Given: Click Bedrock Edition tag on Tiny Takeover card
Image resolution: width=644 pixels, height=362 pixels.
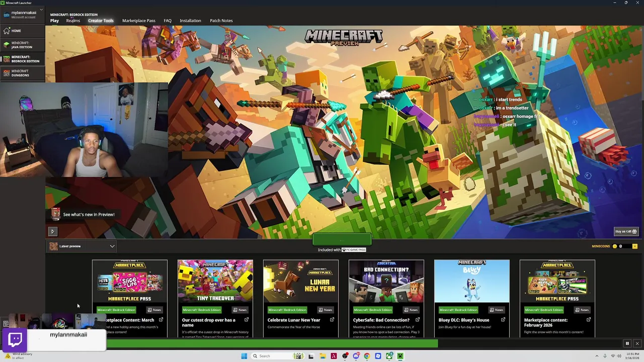Looking at the screenshot, I should click(201, 310).
